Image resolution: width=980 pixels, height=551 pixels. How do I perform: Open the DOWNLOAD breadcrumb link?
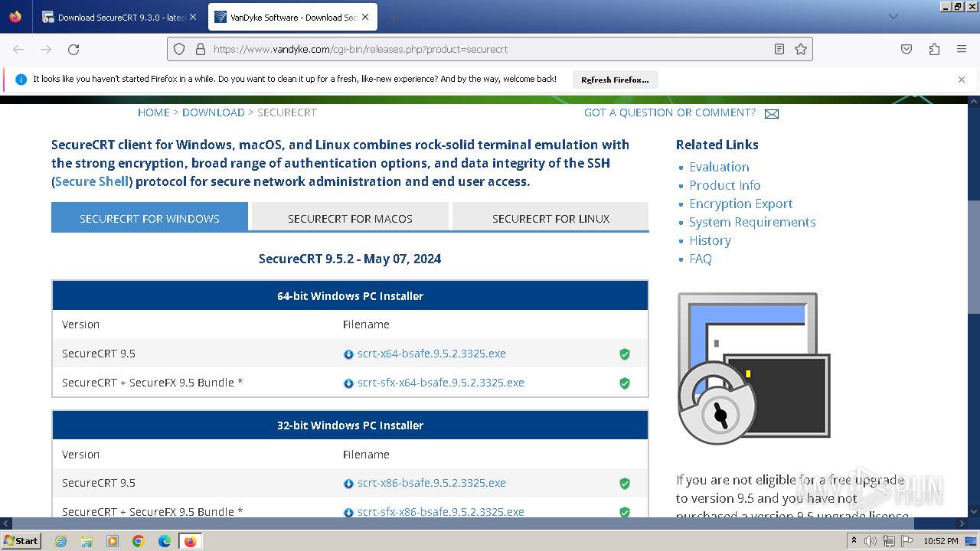(x=214, y=112)
